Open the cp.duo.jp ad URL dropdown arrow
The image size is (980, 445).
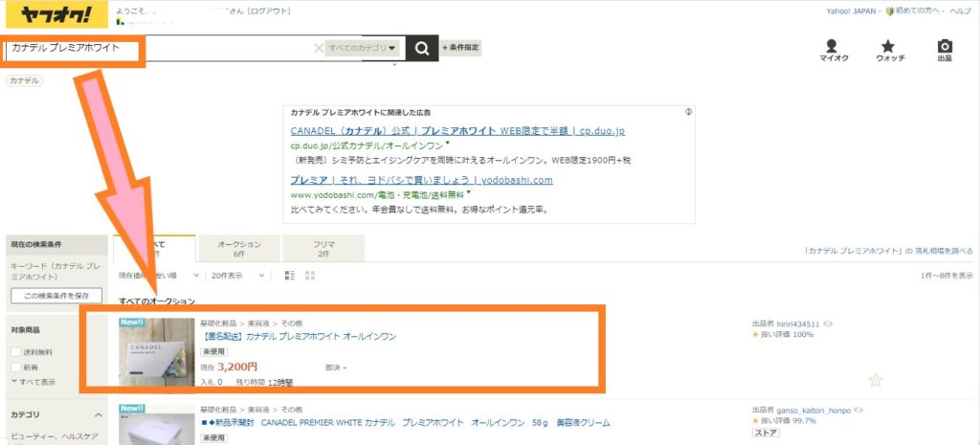(x=448, y=144)
